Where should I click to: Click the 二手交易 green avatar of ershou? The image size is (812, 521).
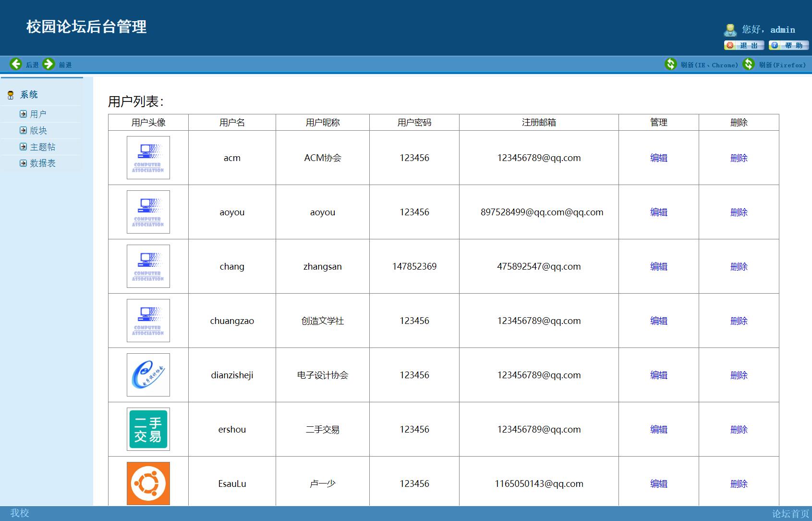pos(148,429)
